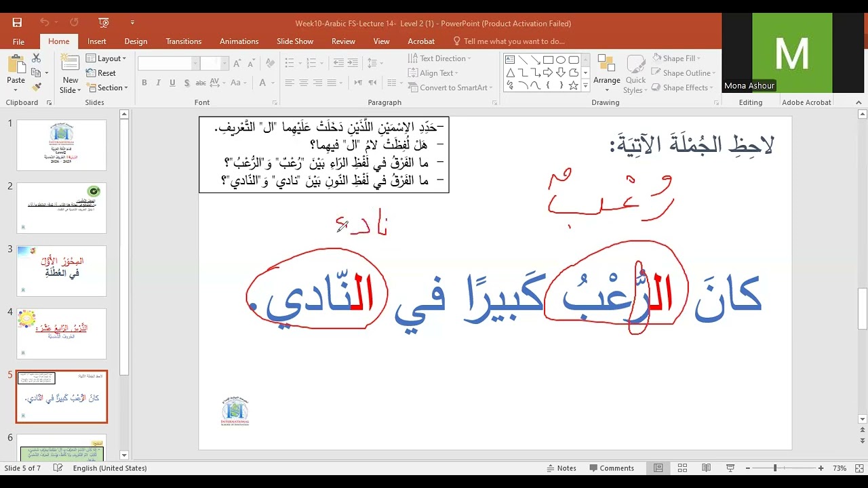Open the Section dropdown
Screen dimensions: 868x488
coord(107,87)
